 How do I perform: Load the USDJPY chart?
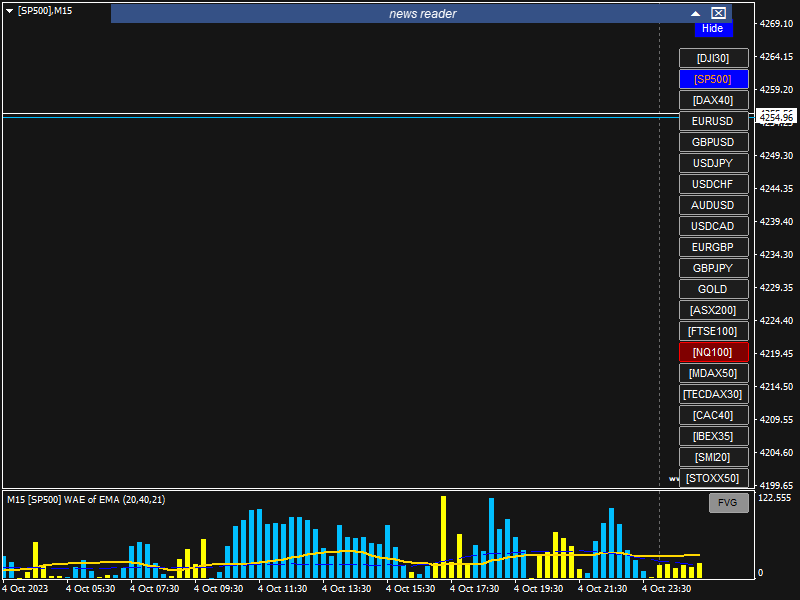[x=713, y=163]
